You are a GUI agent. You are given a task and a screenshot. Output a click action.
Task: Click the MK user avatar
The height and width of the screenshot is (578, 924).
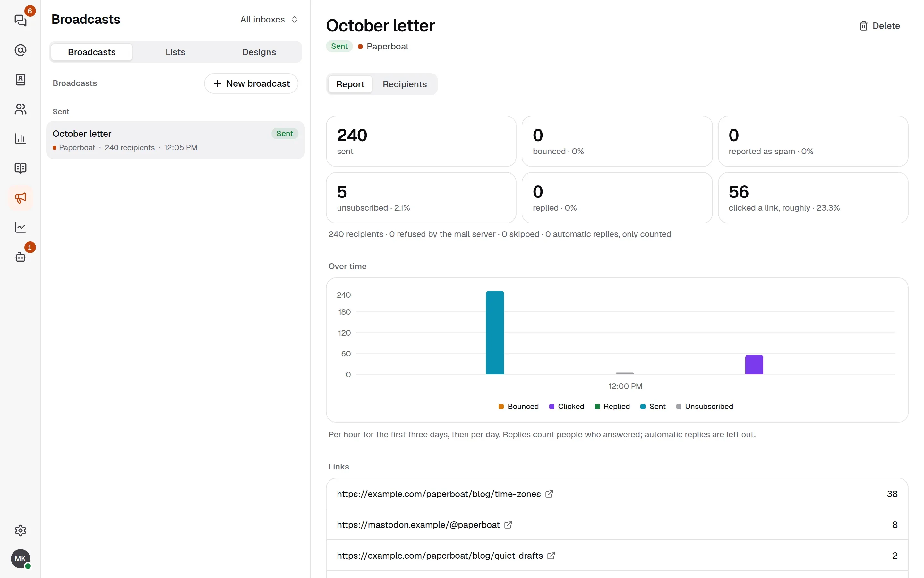coord(20,559)
